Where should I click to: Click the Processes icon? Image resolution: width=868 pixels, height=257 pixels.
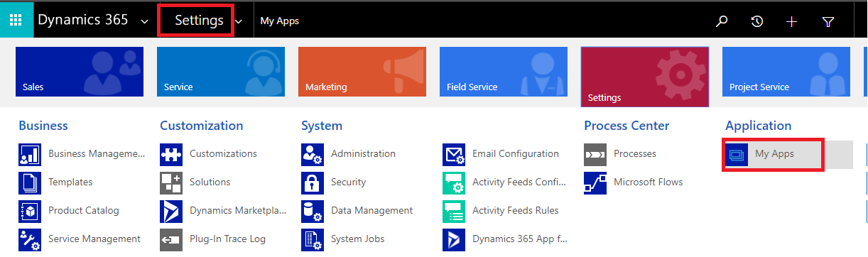point(595,154)
